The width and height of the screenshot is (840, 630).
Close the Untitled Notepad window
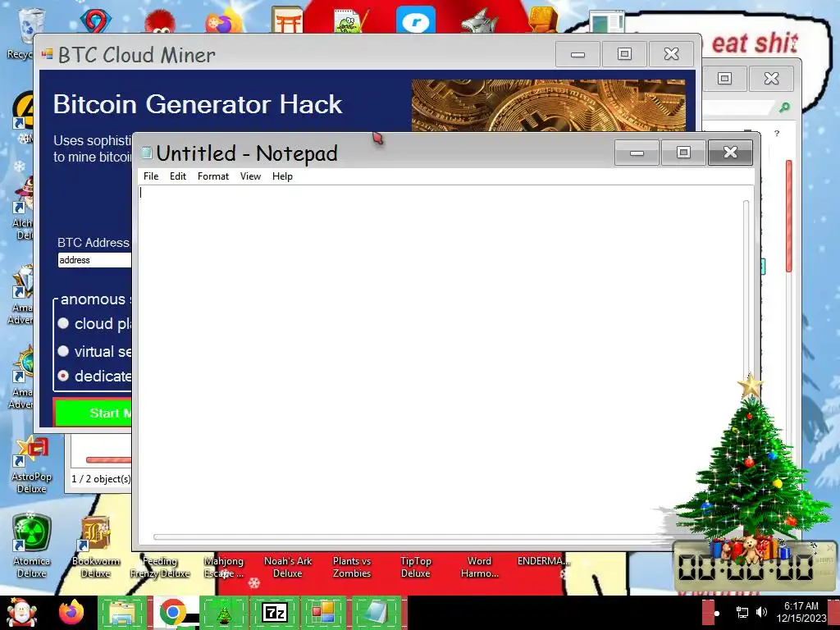point(730,153)
